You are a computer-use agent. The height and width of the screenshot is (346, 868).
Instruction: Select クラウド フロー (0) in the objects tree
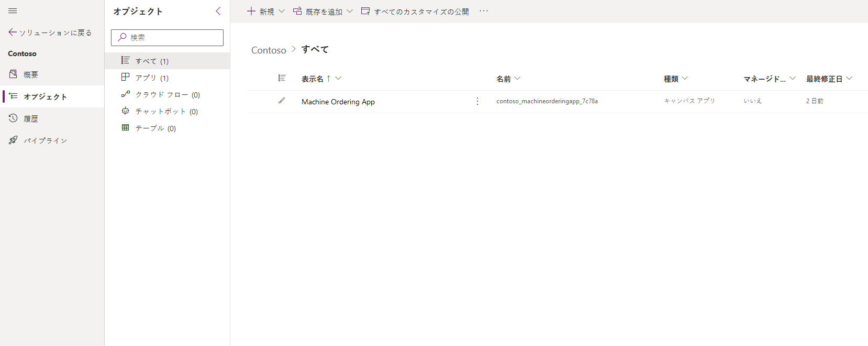pyautogui.click(x=167, y=94)
